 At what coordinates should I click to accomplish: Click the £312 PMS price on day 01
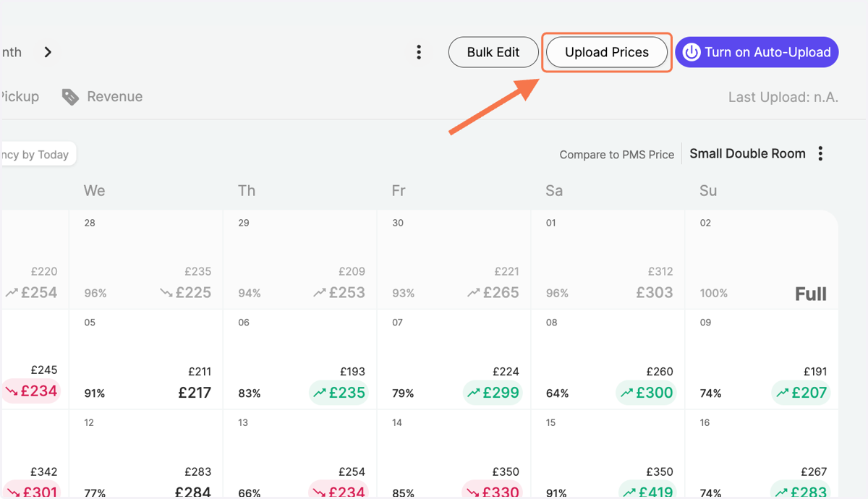pyautogui.click(x=661, y=272)
